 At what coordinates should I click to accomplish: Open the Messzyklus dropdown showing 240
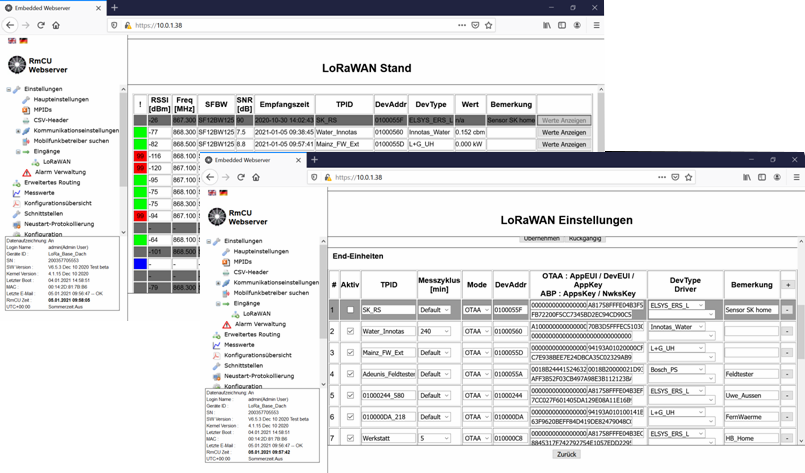436,329
